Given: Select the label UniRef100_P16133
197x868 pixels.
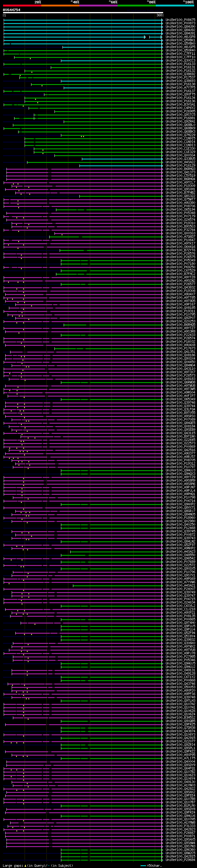Looking at the screenshot, I should click(180, 64).
